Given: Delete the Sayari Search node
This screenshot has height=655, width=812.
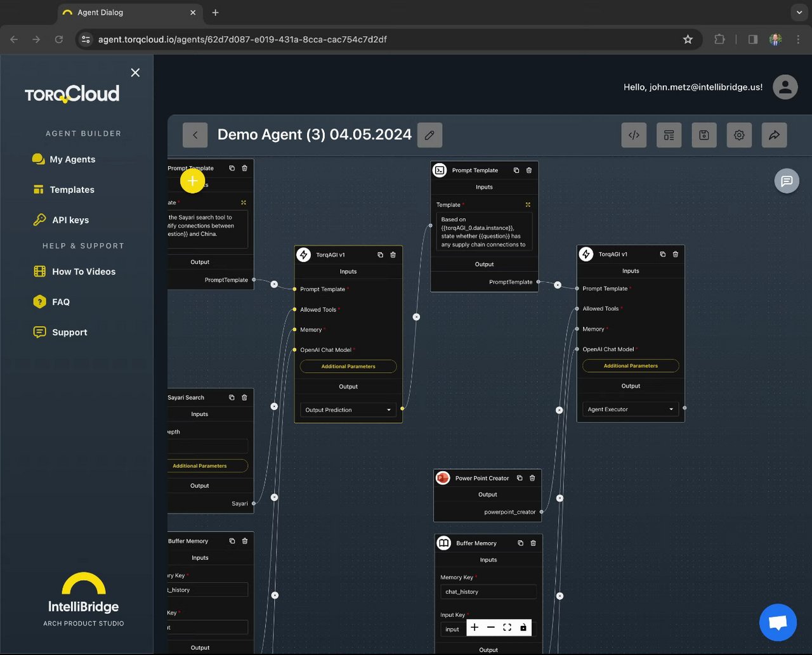Looking at the screenshot, I should click(x=244, y=398).
